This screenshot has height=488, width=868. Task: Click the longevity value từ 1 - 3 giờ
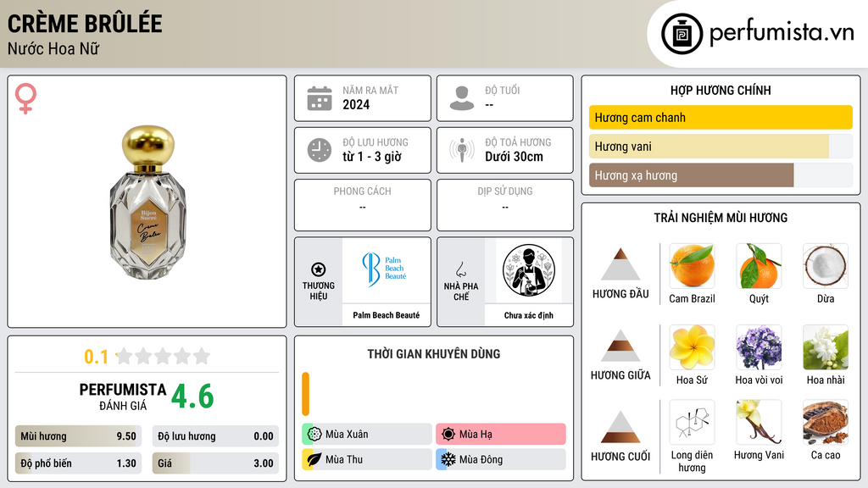click(371, 157)
